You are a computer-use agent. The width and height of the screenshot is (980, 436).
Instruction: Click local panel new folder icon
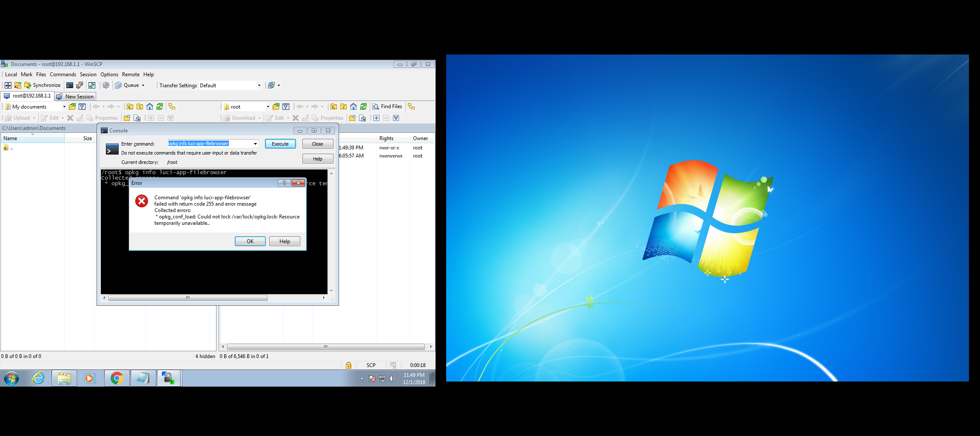127,118
